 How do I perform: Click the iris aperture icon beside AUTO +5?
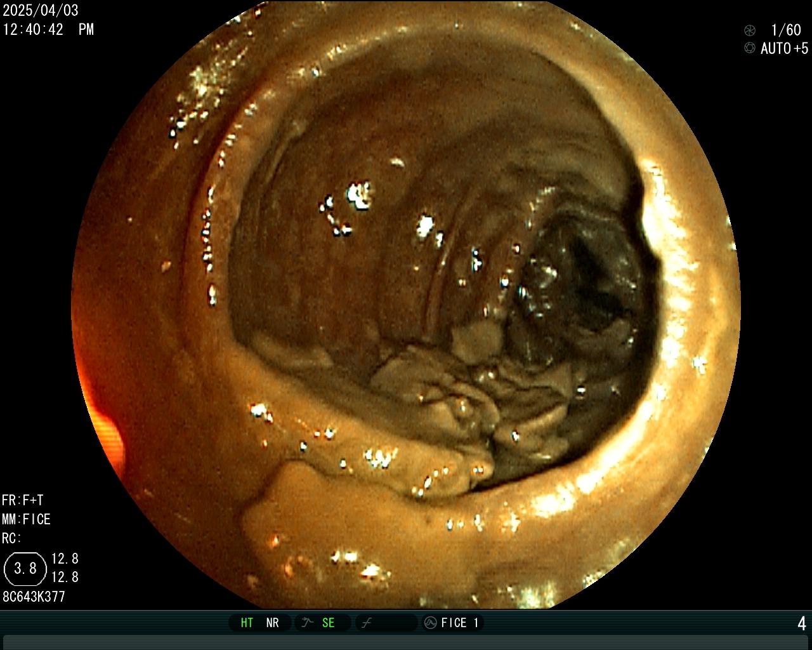[750, 48]
